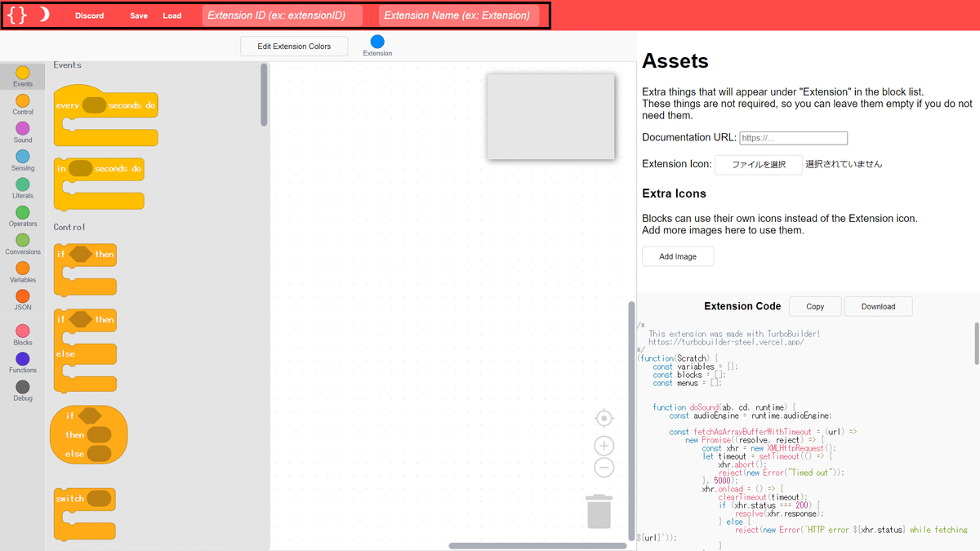The width and height of the screenshot is (980, 551).
Task: Click Edit Extension Colors button
Action: point(294,46)
